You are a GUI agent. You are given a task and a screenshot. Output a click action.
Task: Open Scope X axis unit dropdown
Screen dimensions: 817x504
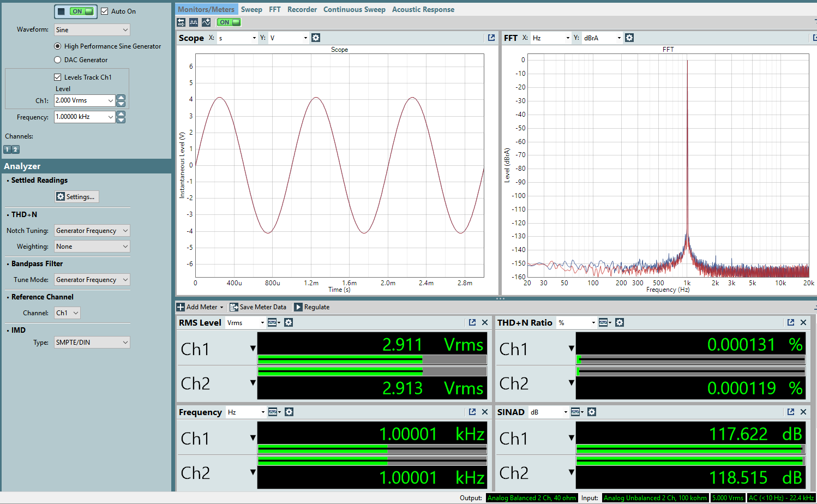click(x=237, y=38)
